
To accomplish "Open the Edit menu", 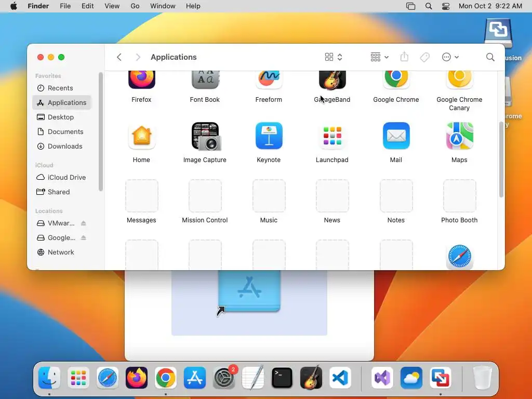I will point(87,6).
